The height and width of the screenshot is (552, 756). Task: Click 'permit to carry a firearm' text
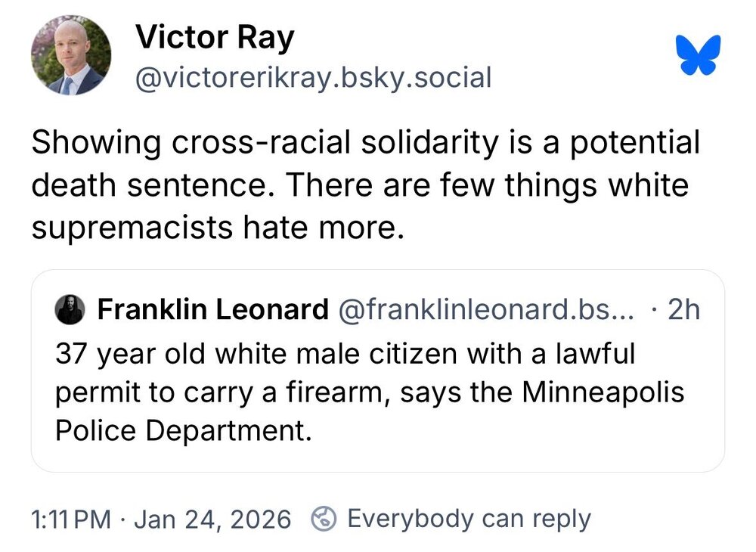(x=221, y=393)
